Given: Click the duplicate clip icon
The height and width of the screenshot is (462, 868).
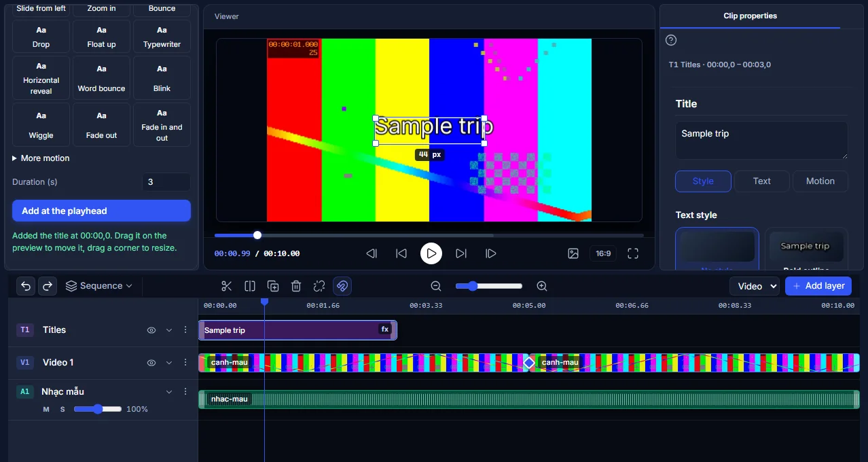Looking at the screenshot, I should pyautogui.click(x=273, y=286).
